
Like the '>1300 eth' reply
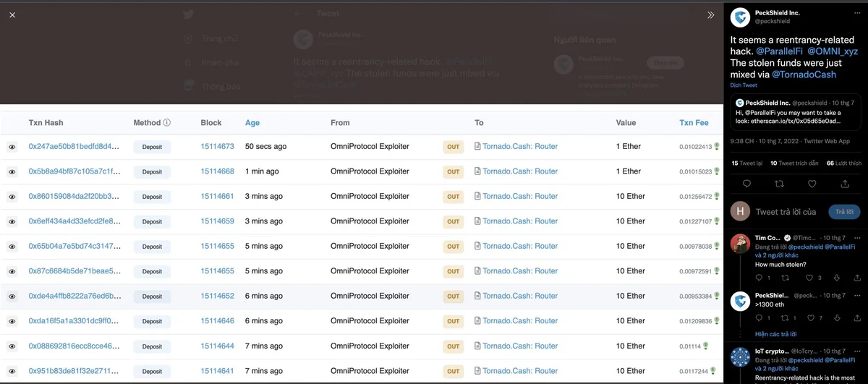click(x=811, y=318)
